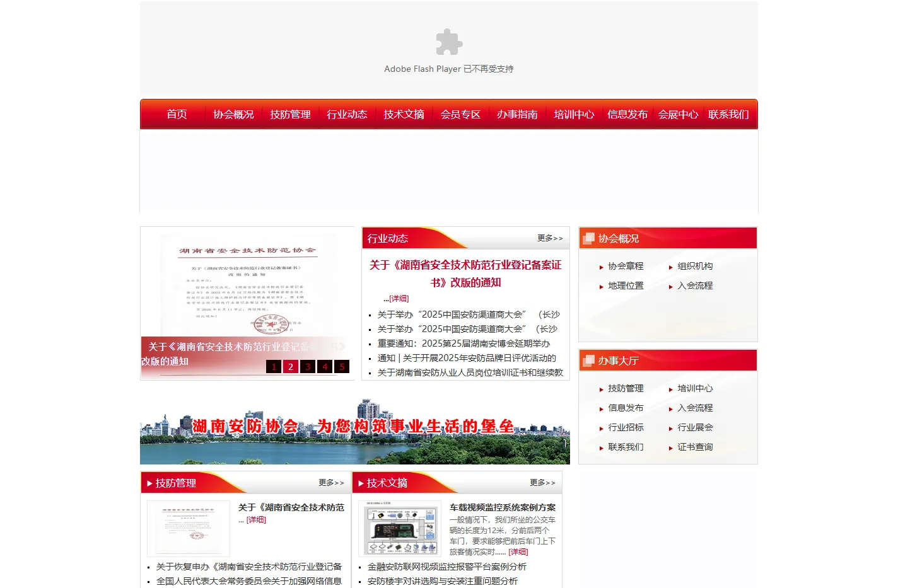The width and height of the screenshot is (898, 588).
Task: Open 技防管理 in the navigation bar
Action: click(290, 114)
